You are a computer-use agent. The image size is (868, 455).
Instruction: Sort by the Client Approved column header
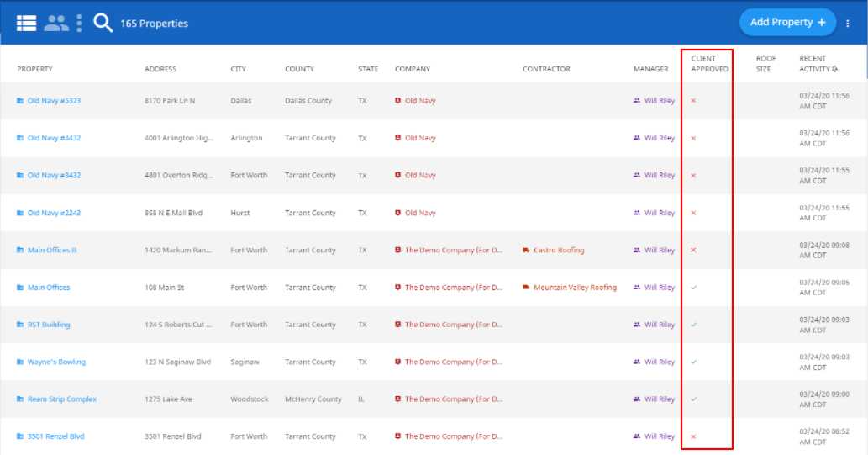tap(710, 64)
